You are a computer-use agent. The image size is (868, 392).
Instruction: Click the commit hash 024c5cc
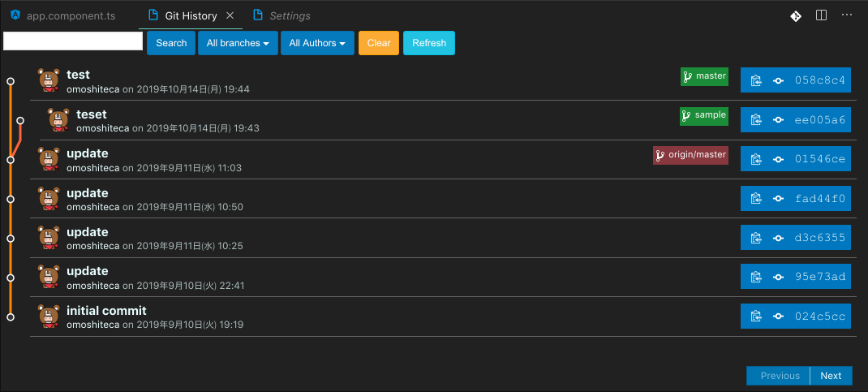point(820,317)
